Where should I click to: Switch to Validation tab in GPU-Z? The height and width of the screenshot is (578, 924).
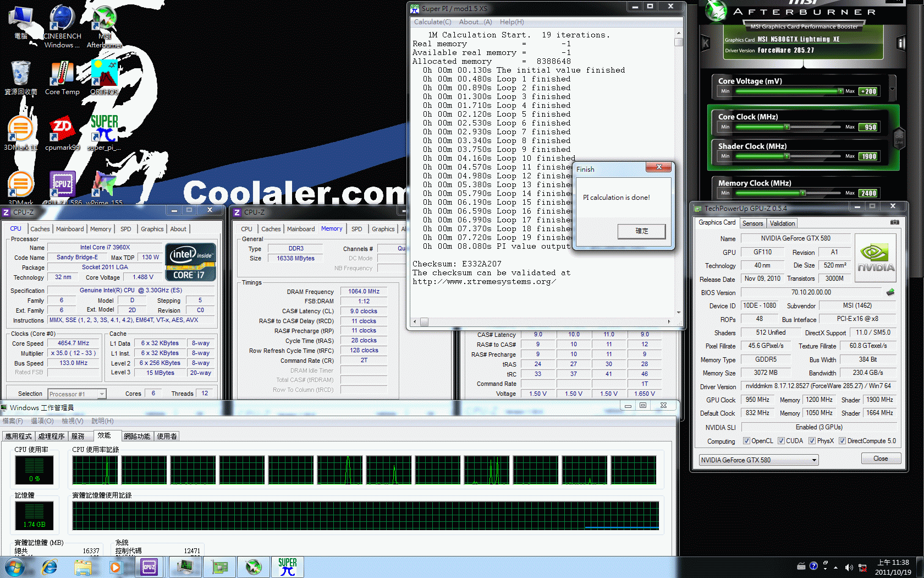(x=782, y=223)
